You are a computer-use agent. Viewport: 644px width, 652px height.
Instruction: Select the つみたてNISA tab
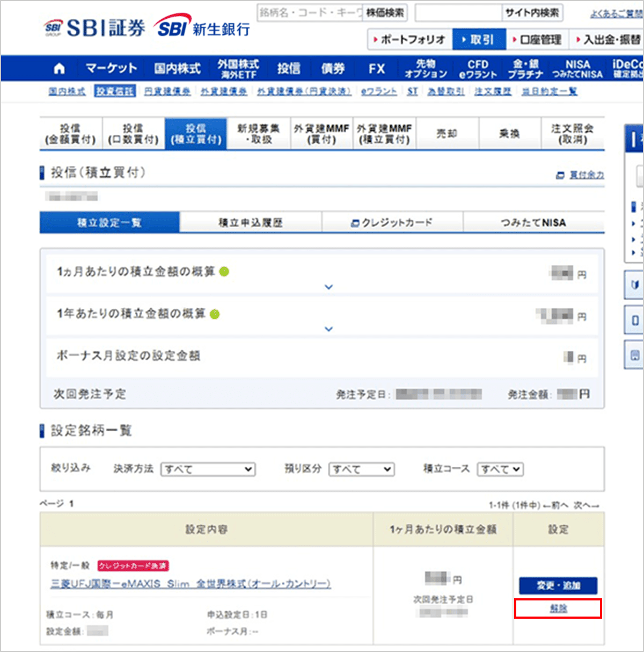pos(533,222)
